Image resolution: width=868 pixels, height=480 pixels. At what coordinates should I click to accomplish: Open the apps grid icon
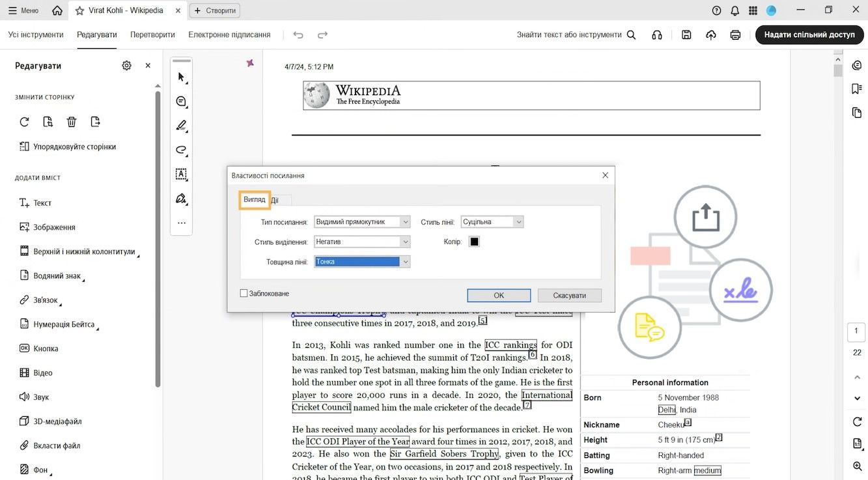pos(753,10)
